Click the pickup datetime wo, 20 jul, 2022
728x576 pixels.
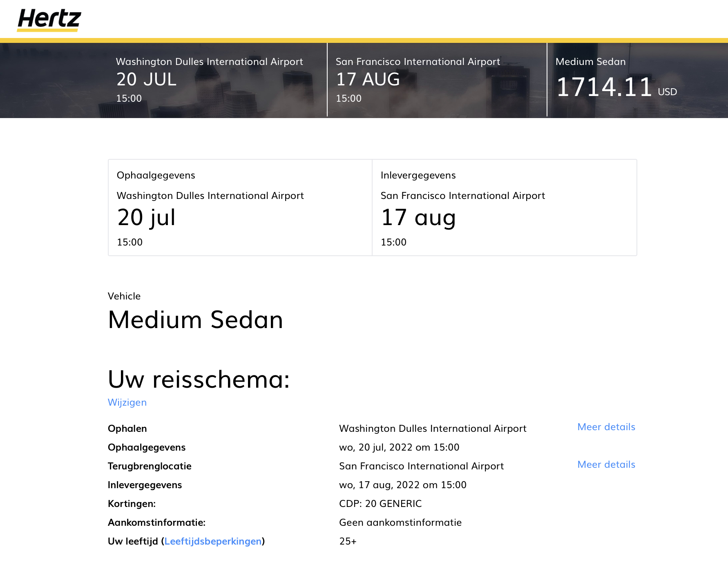click(399, 447)
